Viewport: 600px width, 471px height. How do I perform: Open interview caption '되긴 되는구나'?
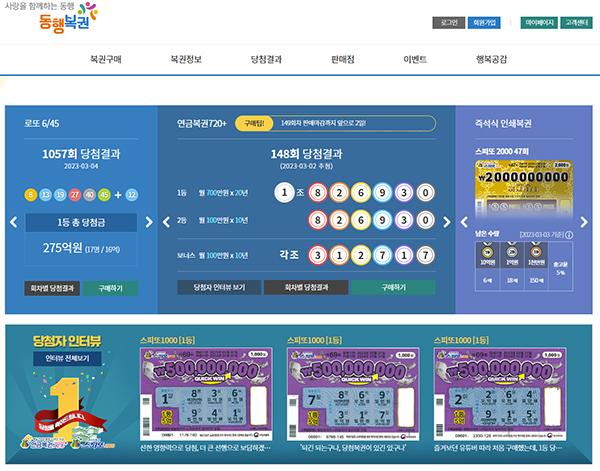(353, 448)
